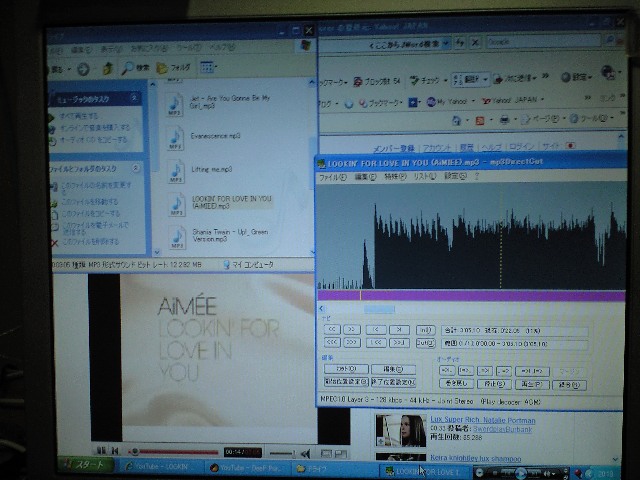Viewport: 640px width, 480px height.
Task: Click the browser Home icon
Action: click(456, 120)
